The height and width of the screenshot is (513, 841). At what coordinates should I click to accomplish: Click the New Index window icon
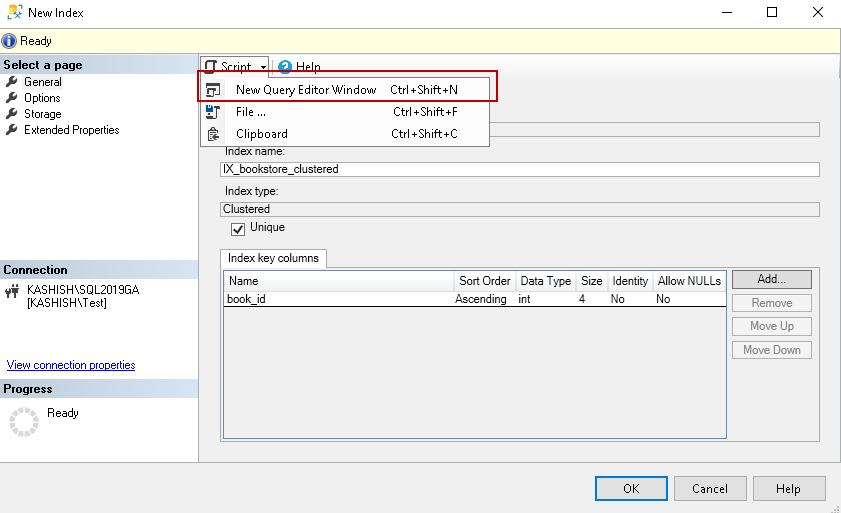[x=14, y=12]
